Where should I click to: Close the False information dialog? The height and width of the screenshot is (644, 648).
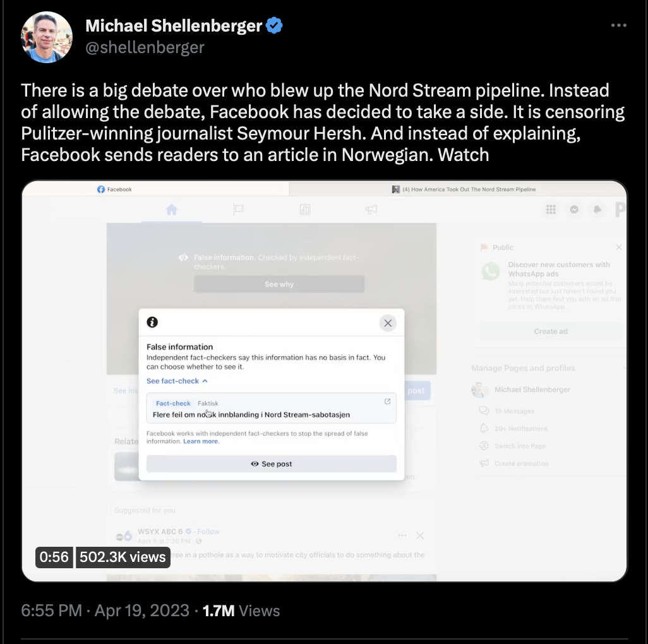[x=388, y=323]
